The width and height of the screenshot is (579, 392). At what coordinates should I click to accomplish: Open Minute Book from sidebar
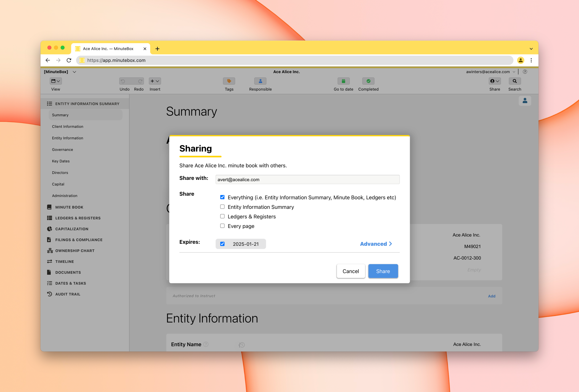(69, 207)
